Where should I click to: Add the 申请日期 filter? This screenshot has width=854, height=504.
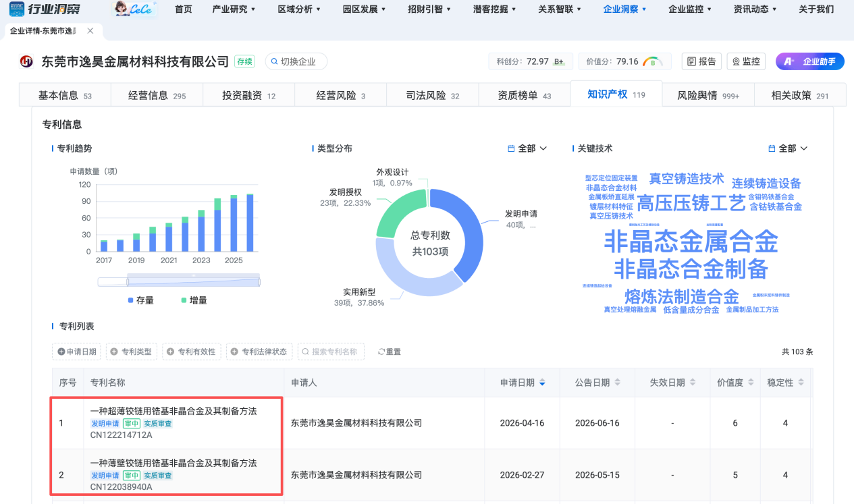[x=76, y=352]
